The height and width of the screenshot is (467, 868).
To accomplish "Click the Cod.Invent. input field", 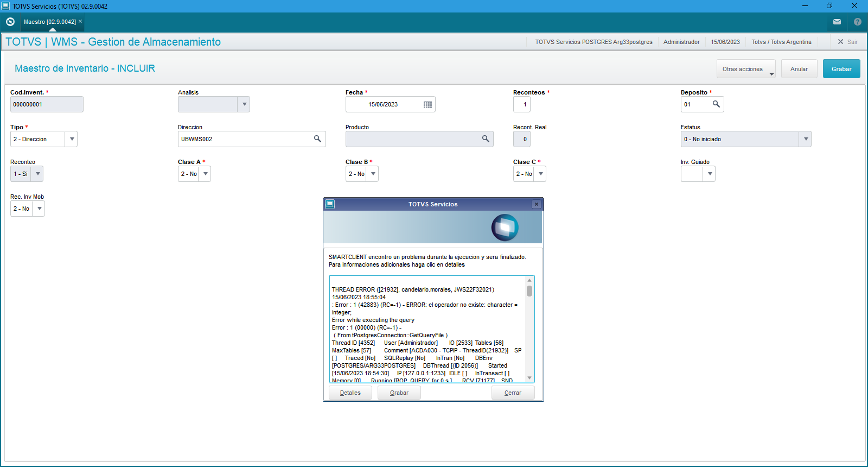I will pos(47,104).
